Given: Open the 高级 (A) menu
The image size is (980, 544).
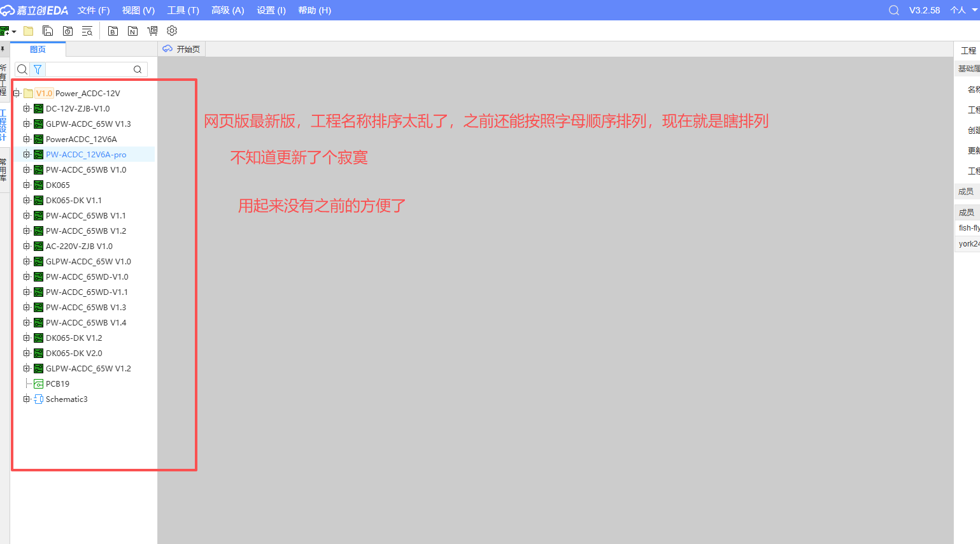Looking at the screenshot, I should [x=227, y=10].
